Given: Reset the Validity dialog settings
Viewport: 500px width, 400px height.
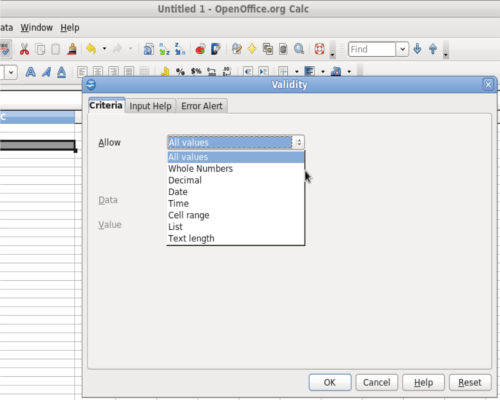Looking at the screenshot, I should tap(470, 382).
